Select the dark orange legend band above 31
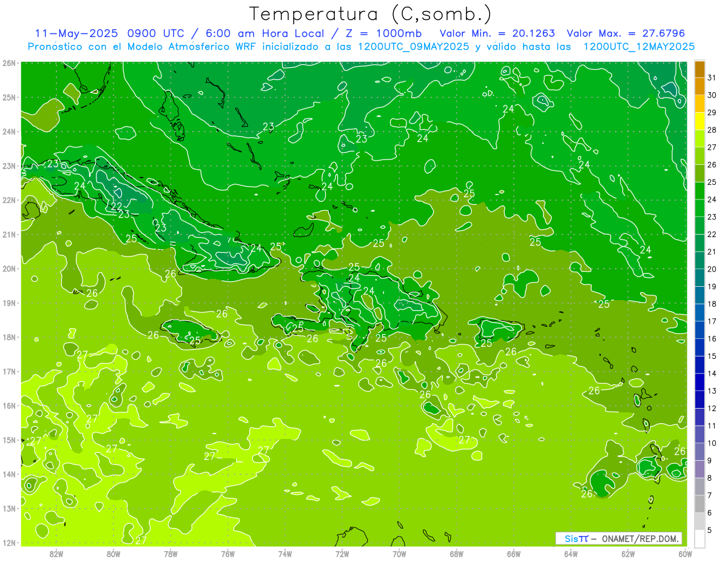Screen dimensions: 728x562 click(x=699, y=69)
